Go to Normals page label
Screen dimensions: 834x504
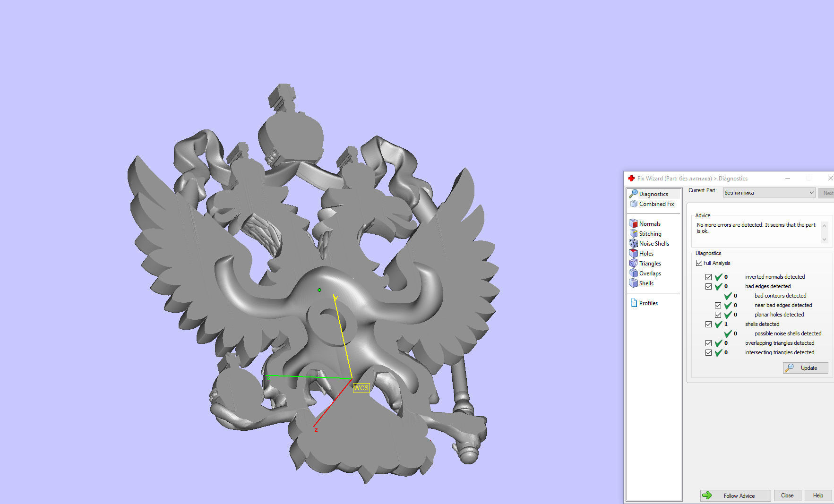click(650, 223)
